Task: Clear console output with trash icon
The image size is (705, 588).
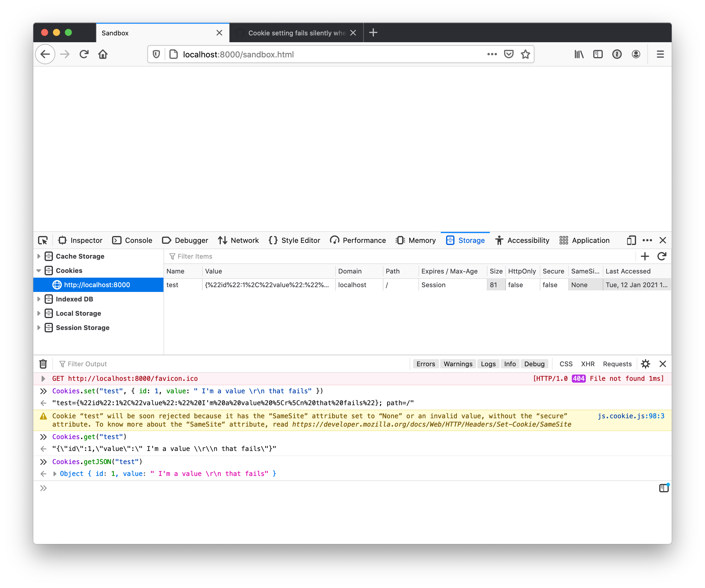Action: (x=43, y=364)
